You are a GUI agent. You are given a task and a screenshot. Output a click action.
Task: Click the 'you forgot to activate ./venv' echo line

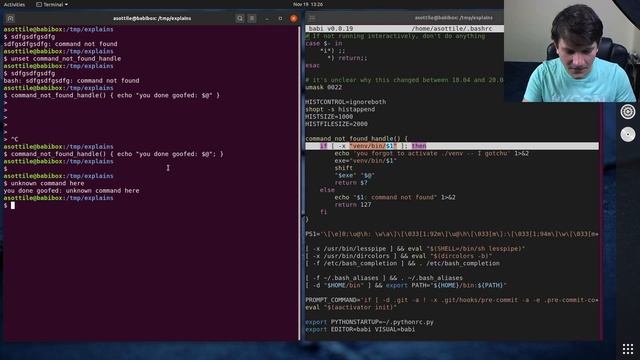click(x=431, y=153)
